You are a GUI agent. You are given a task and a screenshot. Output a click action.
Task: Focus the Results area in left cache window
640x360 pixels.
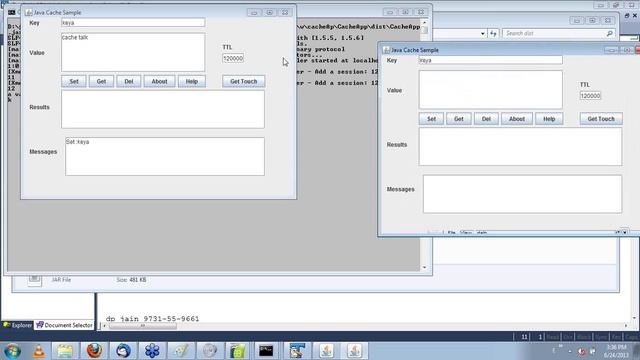coord(163,109)
